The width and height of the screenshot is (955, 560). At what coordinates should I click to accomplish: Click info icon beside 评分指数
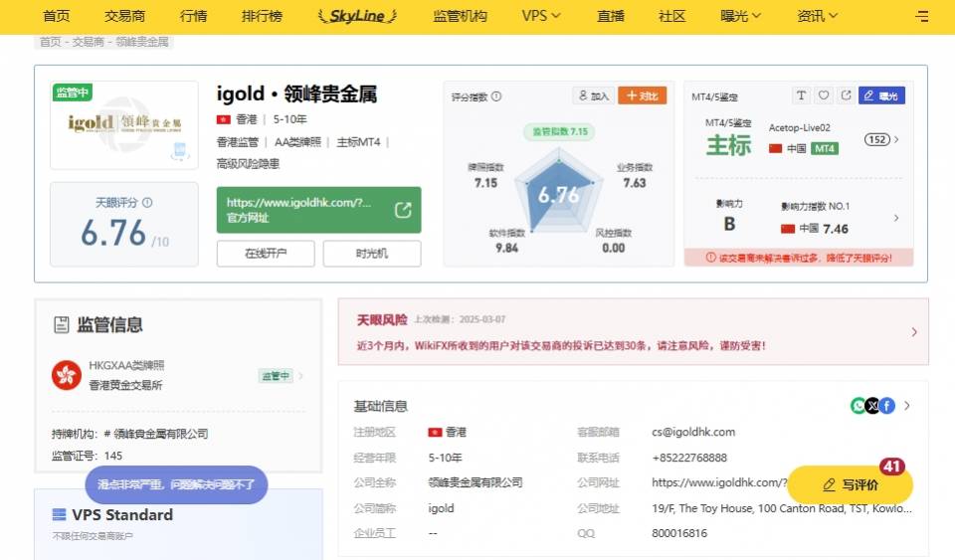point(496,96)
